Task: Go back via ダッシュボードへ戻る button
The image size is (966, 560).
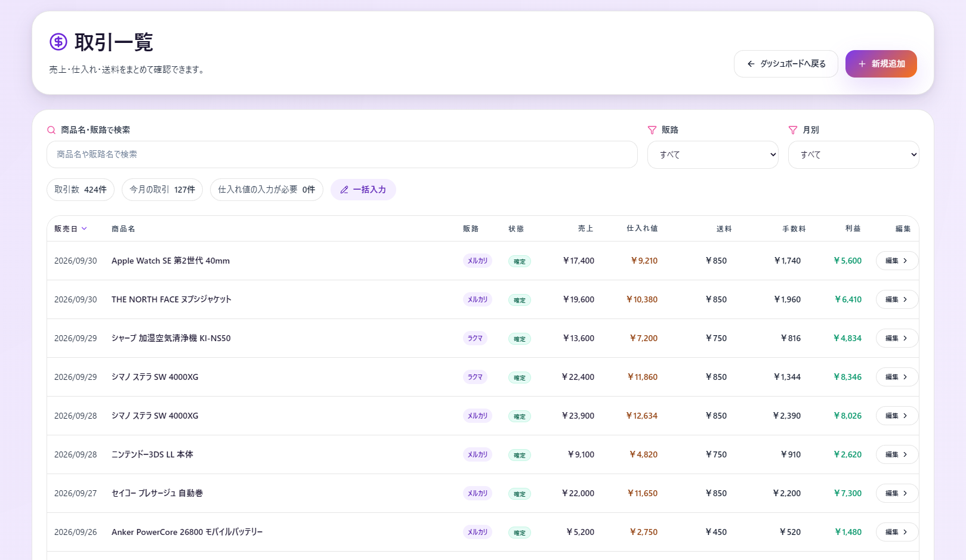Action: tap(786, 64)
